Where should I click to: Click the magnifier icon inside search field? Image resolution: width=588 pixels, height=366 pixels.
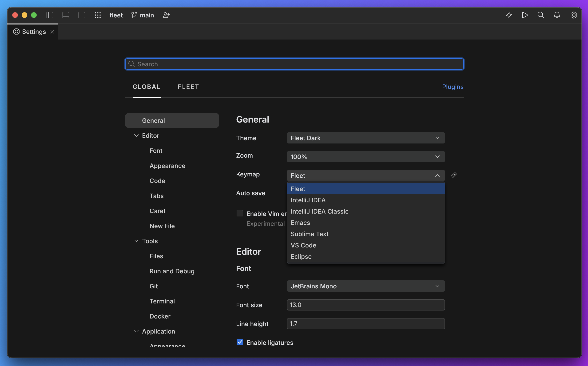point(131,64)
